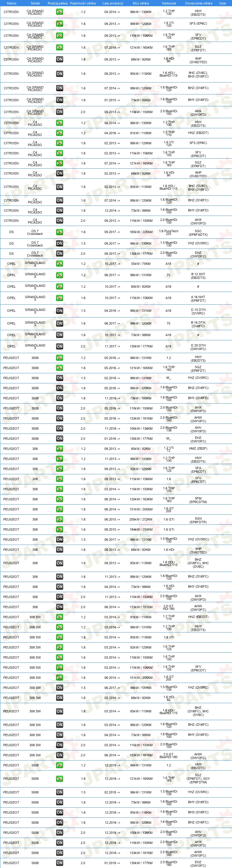Image resolution: width=232 pixels, height=868 pixels.
Task: Click PB icon for DS 7 Crossback 1.6 PureTech
Action: [60, 232]
